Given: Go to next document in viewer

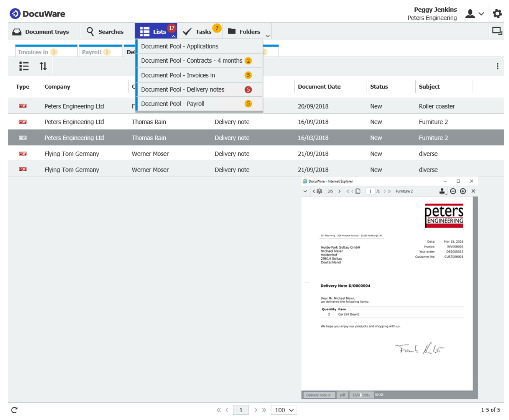Looking at the screenshot, I should tap(339, 191).
